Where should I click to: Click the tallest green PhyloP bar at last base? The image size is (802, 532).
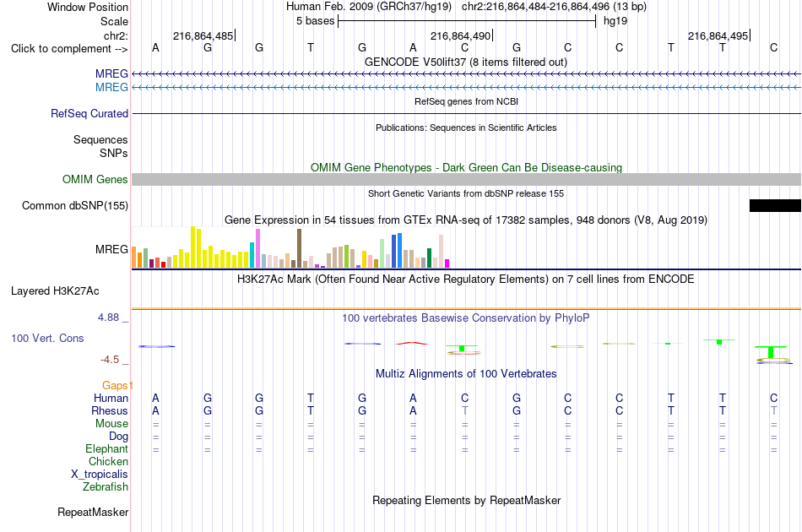[x=771, y=352]
